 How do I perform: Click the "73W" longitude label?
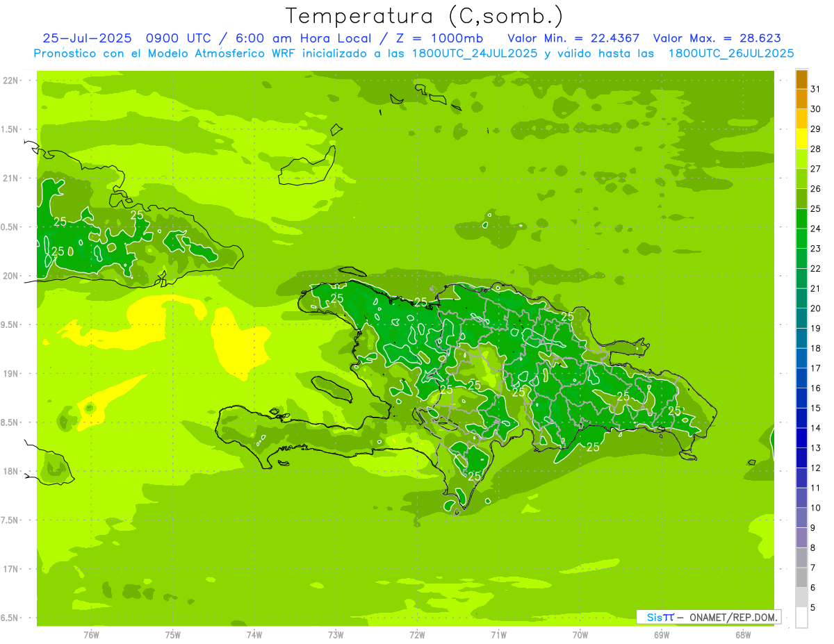(336, 635)
